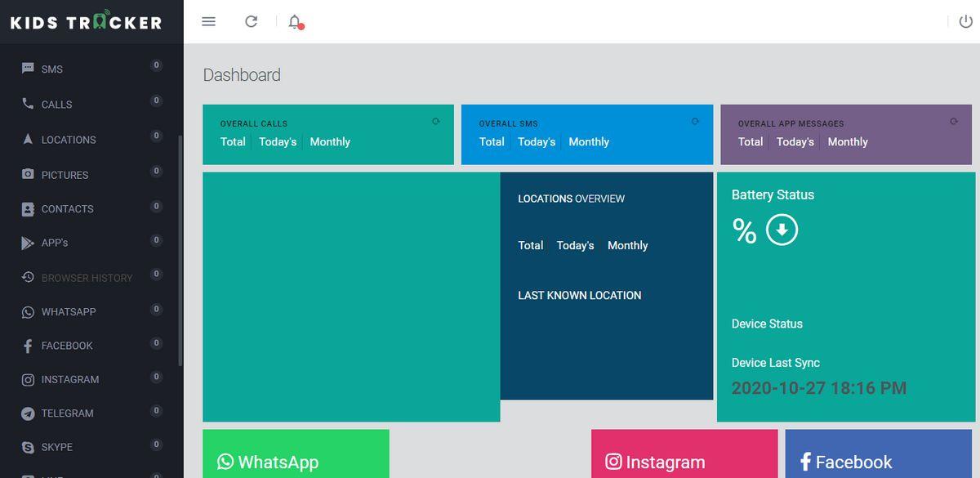980x478 pixels.
Task: Open the Instagram card text
Action: (x=666, y=463)
